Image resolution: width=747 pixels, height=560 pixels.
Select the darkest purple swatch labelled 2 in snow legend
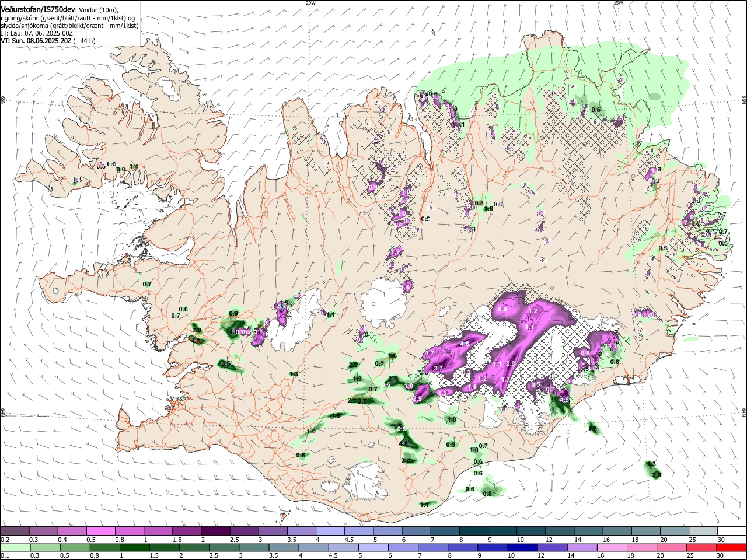pos(215,531)
